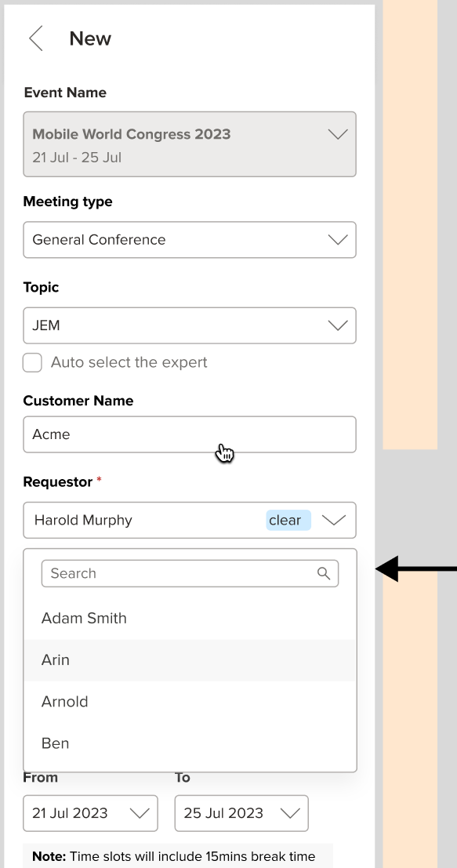Viewport: 457px width, 868px height.
Task: Click the chevron icon in From date
Action: pos(140,813)
